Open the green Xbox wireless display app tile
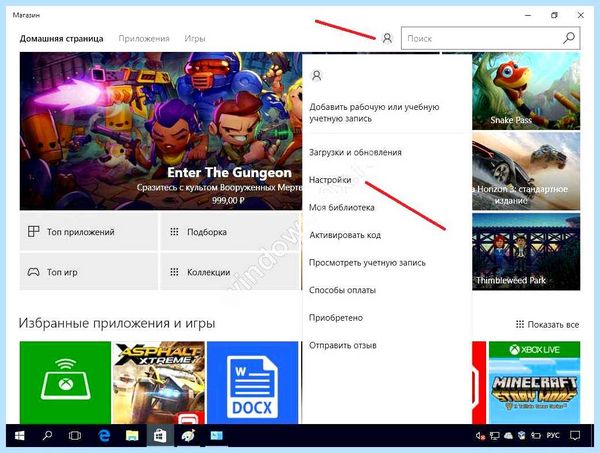Image resolution: width=600 pixels, height=453 pixels. pos(65,383)
